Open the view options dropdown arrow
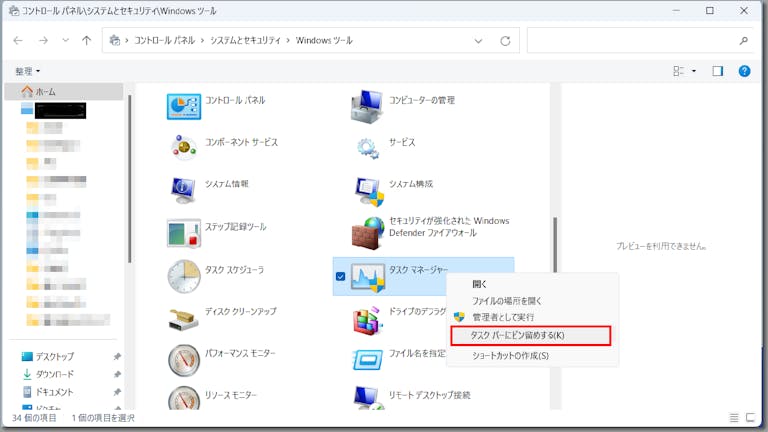Viewport: 768px width, 432px height. (x=694, y=71)
